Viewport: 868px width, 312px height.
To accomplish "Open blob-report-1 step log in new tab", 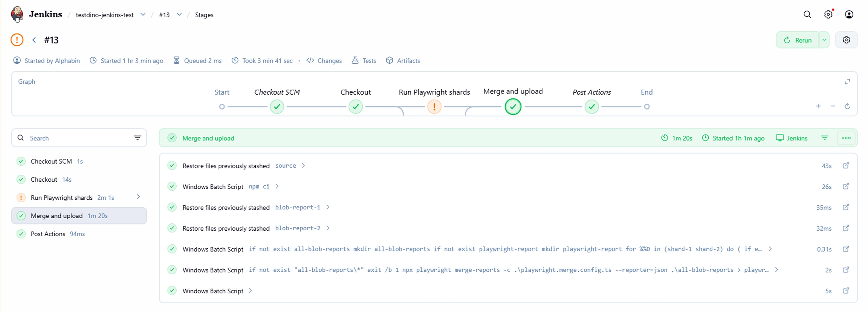I will pos(846,207).
